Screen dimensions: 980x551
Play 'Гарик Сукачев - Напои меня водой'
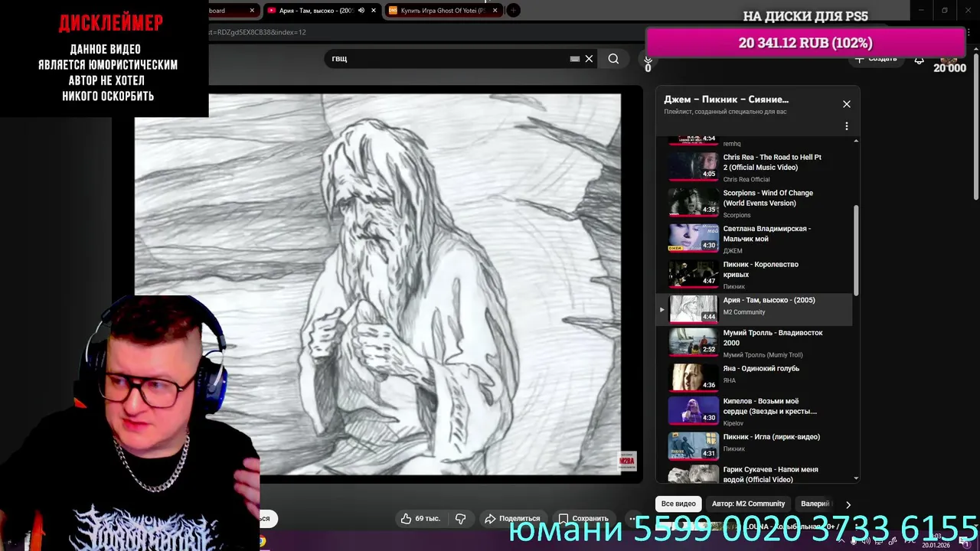pyautogui.click(x=770, y=474)
